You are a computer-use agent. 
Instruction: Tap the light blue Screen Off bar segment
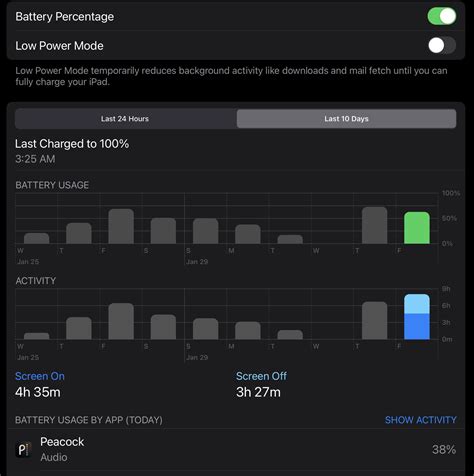pos(417,304)
